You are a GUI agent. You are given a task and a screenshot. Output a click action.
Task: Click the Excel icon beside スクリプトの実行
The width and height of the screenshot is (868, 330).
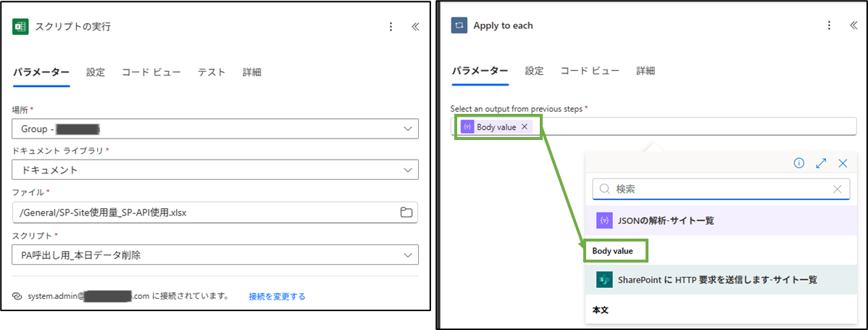pyautogui.click(x=20, y=27)
